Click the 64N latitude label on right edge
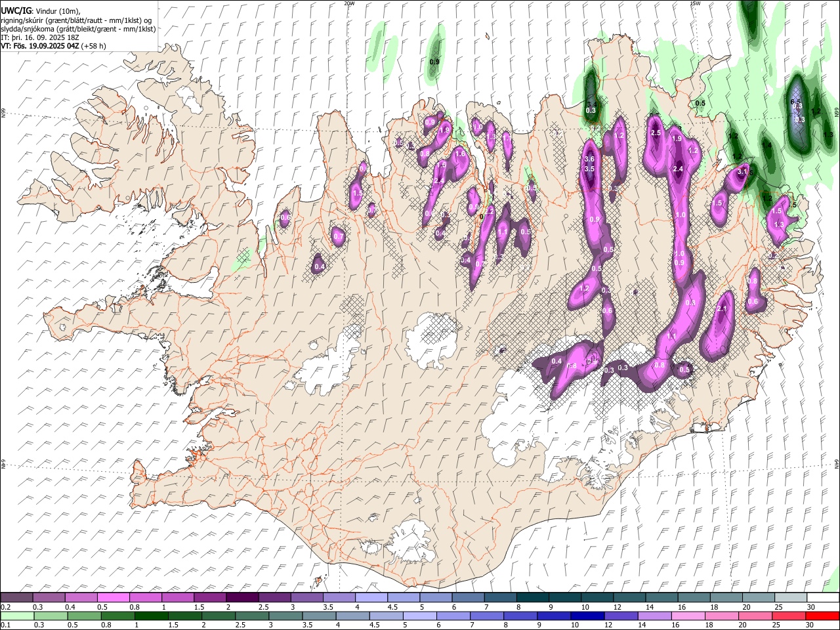Image resolution: width=840 pixels, height=630 pixels. pos(837,463)
